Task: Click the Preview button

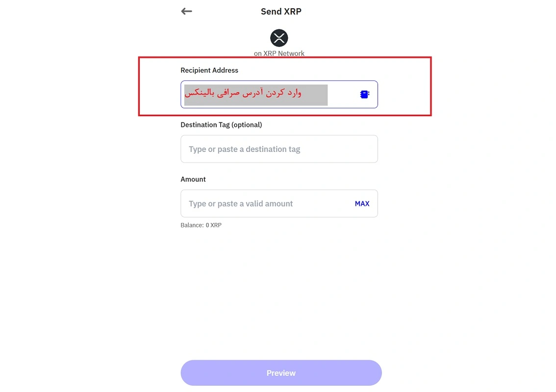Action: (x=281, y=373)
